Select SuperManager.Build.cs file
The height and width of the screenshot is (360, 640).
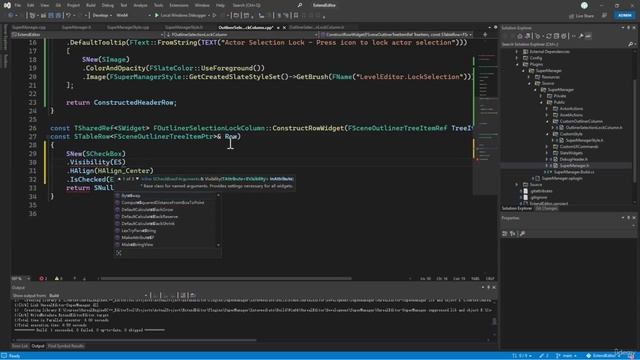pos(573,172)
